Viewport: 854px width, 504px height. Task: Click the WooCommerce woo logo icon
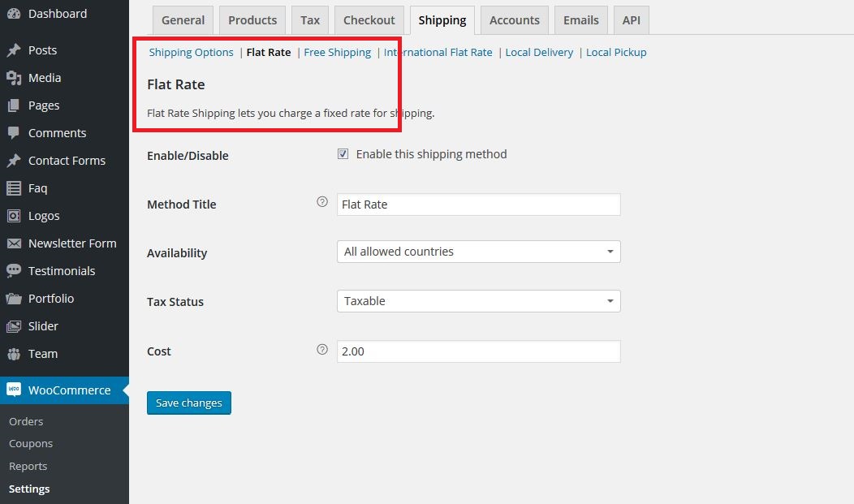(14, 390)
